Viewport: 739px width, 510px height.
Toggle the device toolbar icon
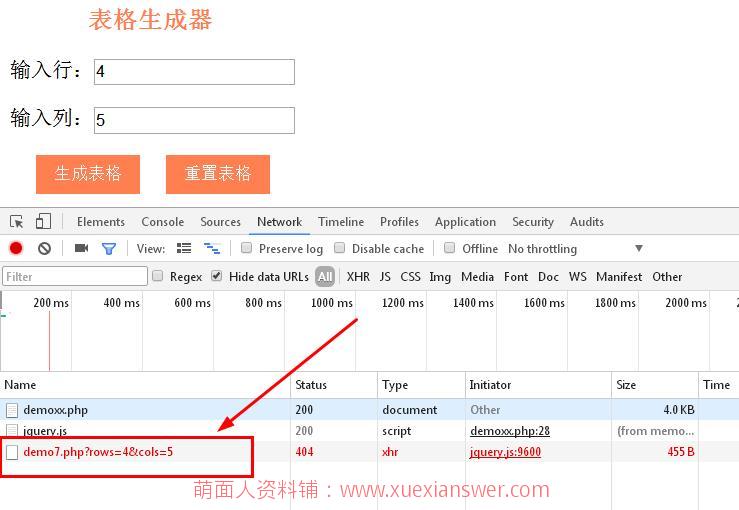pos(43,221)
